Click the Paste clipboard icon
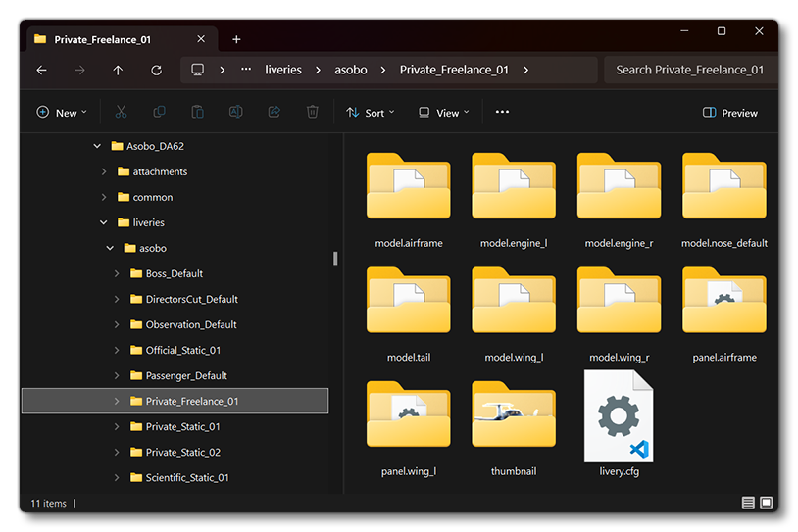798x532 pixels. coord(197,112)
